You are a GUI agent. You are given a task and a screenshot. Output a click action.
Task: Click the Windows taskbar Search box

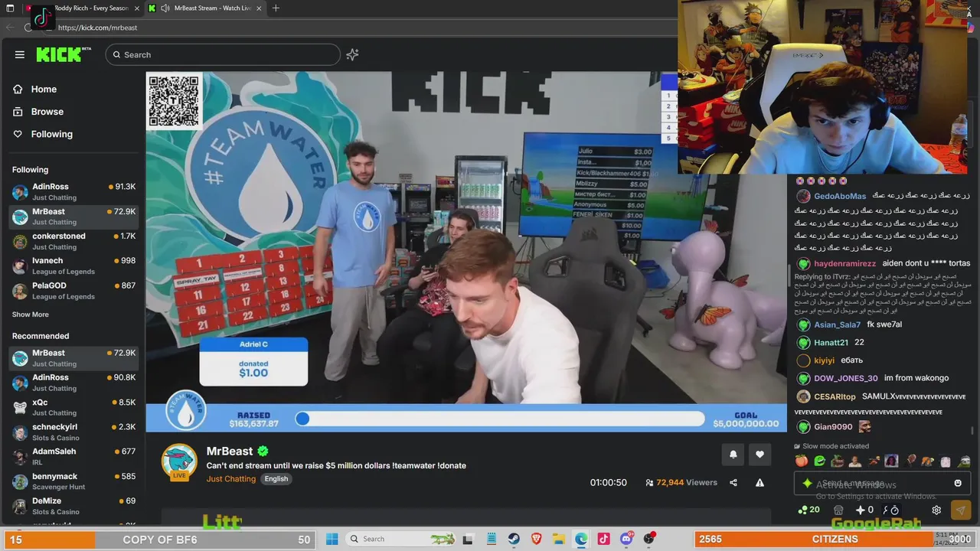[x=401, y=539]
